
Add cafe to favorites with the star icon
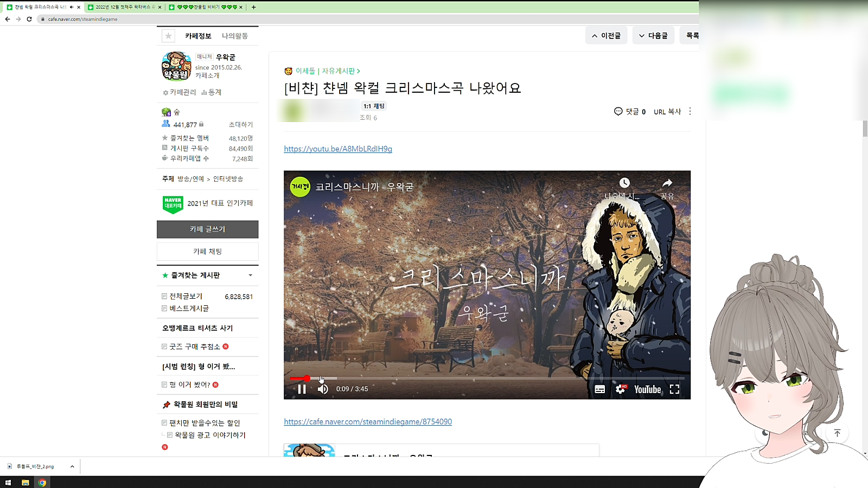click(x=168, y=36)
